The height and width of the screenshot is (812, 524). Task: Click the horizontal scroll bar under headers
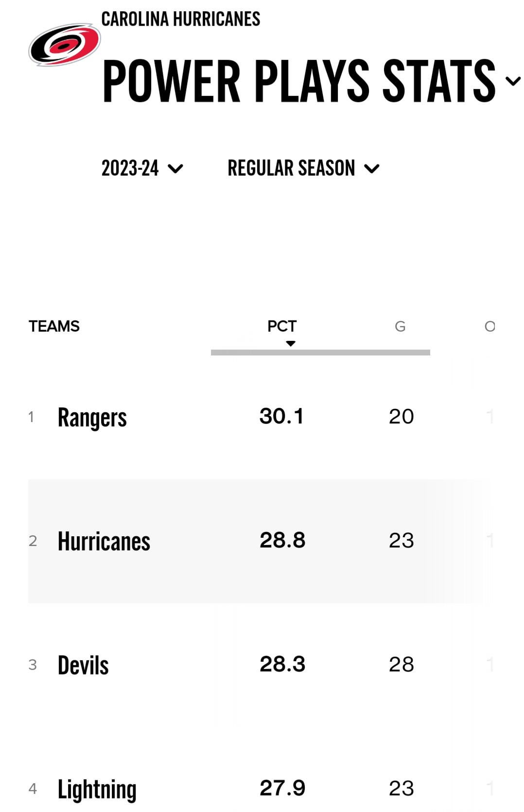pyautogui.click(x=320, y=352)
